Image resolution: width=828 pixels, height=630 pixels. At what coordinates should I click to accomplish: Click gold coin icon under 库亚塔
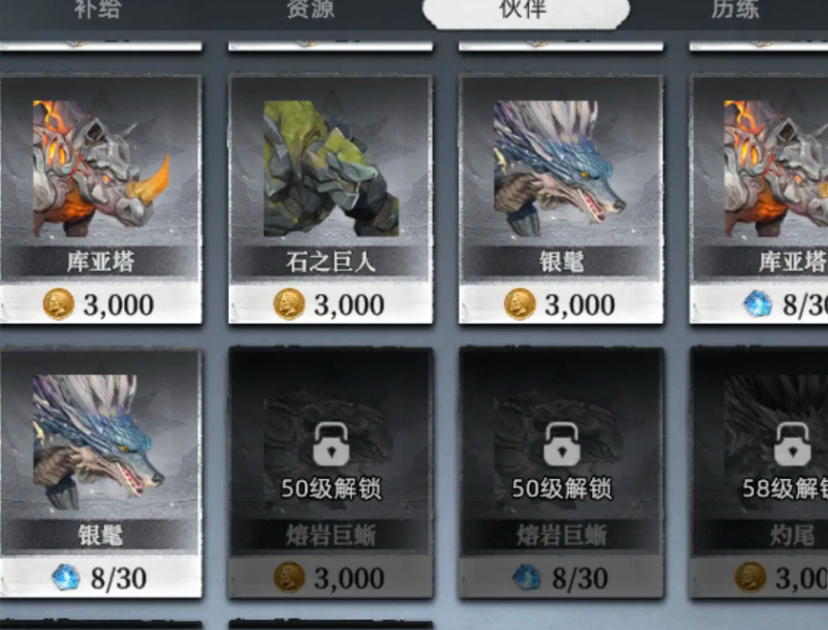coord(58,305)
